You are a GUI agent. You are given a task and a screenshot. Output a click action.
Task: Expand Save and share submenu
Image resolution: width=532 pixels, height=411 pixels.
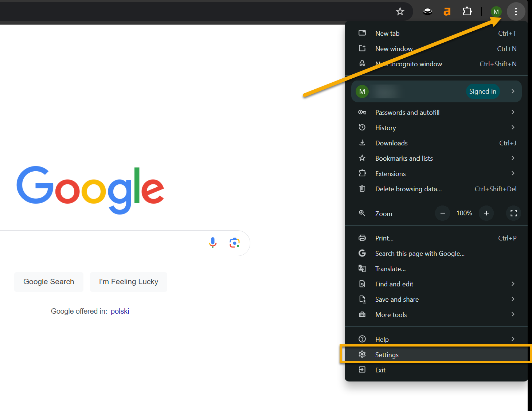click(x=436, y=299)
